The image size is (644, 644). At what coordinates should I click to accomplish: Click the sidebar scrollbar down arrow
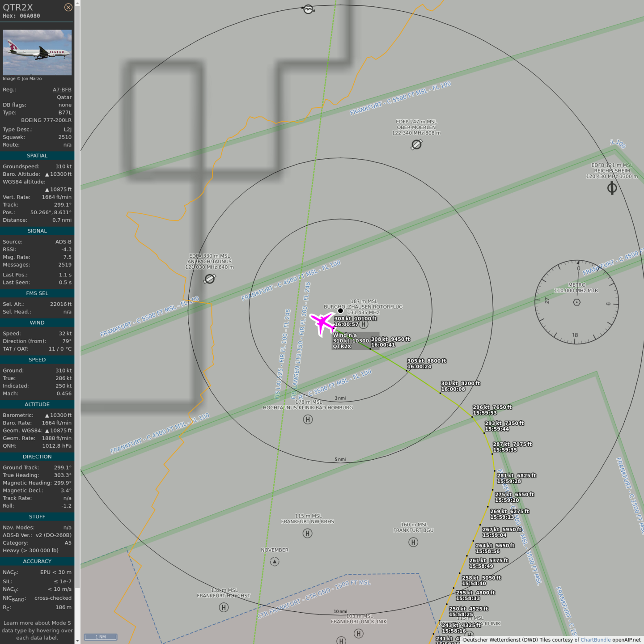click(77, 641)
